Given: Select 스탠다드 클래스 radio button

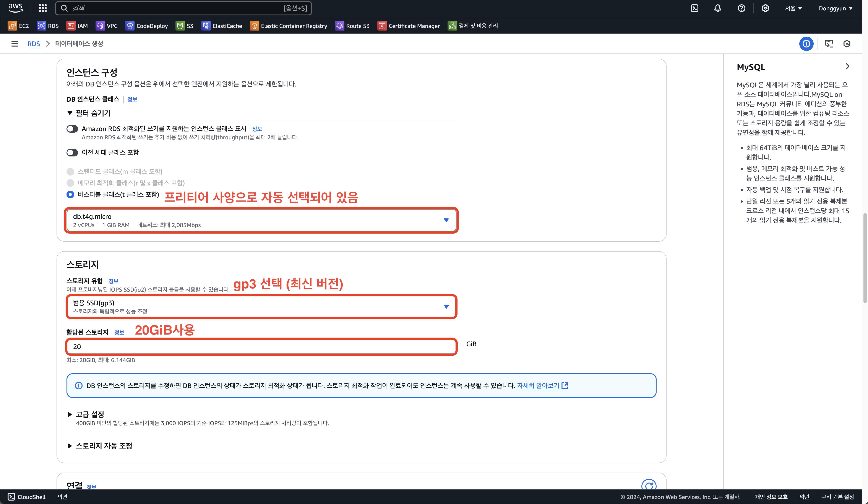Looking at the screenshot, I should click(x=70, y=172).
